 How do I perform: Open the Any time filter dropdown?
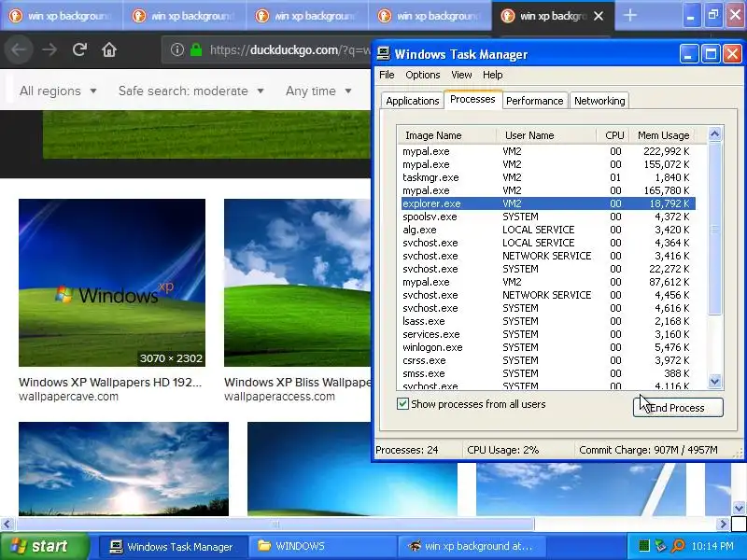pyautogui.click(x=318, y=91)
